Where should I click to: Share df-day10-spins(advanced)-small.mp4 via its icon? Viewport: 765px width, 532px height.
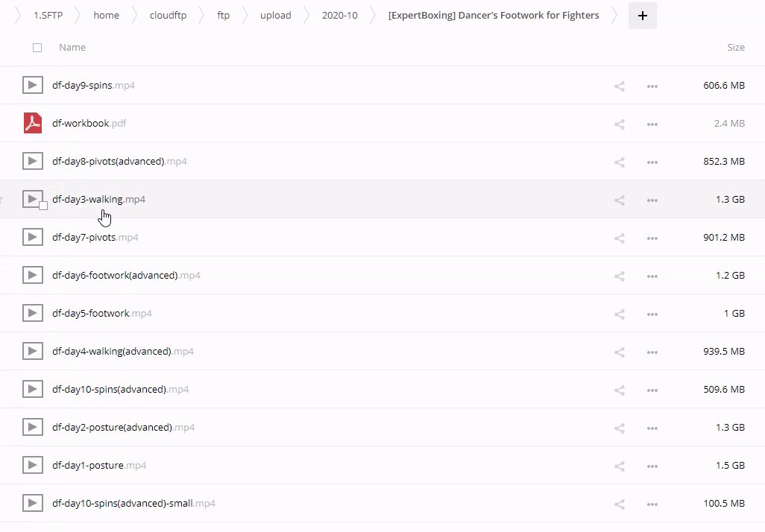coord(619,504)
